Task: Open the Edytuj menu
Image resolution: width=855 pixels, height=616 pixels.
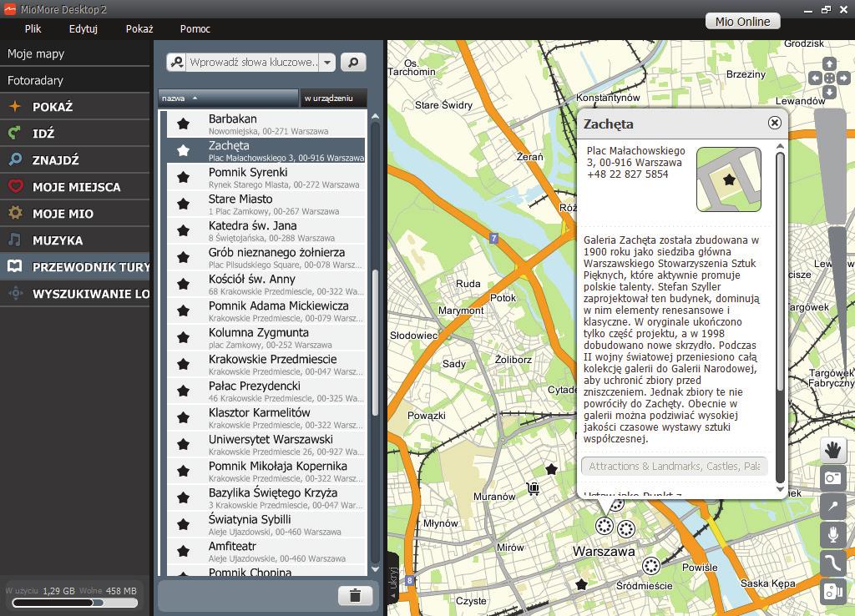Action: point(83,29)
